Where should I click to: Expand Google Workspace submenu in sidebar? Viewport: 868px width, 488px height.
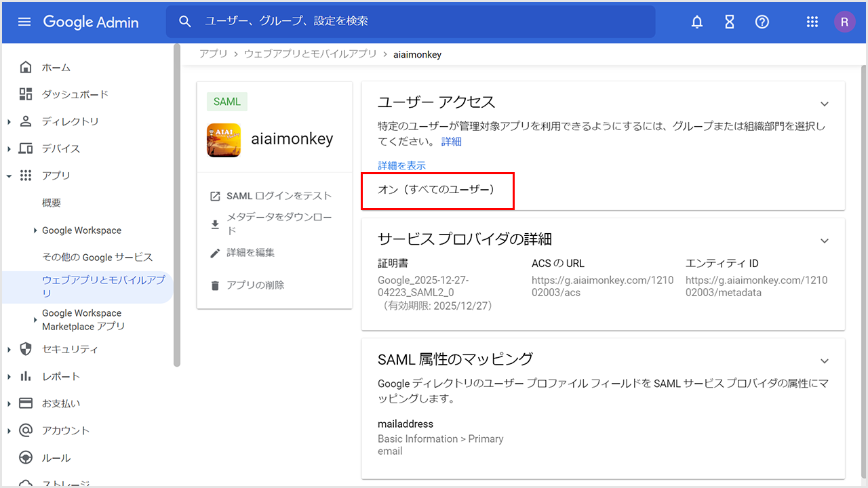pyautogui.click(x=35, y=230)
